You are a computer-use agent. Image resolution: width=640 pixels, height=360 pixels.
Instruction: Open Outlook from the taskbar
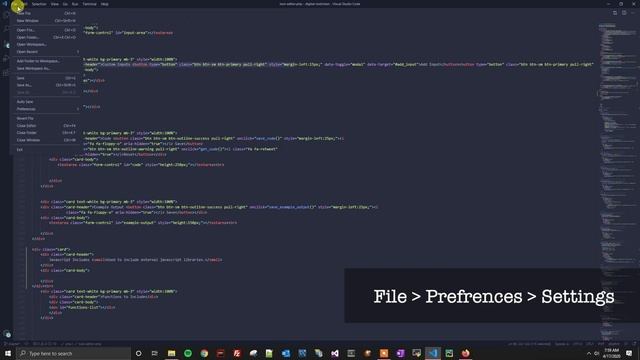coord(286,353)
